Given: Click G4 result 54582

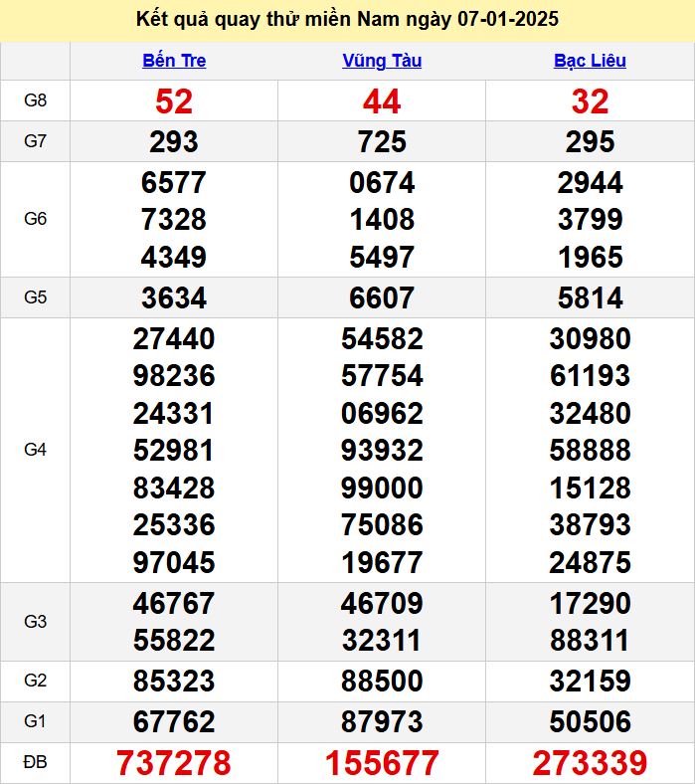Looking at the screenshot, I should point(382,339).
